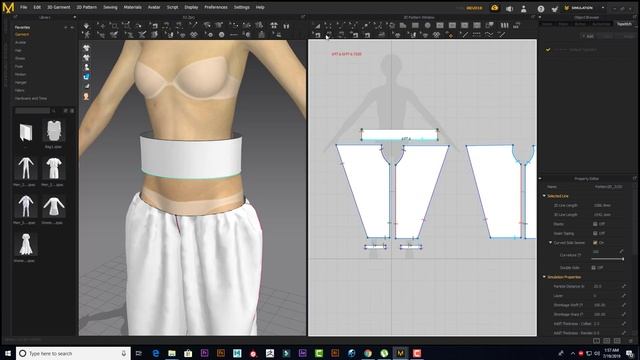Toggle the Double Side checkbox
Image resolution: width=640 pixels, height=360 pixels.
point(593,268)
